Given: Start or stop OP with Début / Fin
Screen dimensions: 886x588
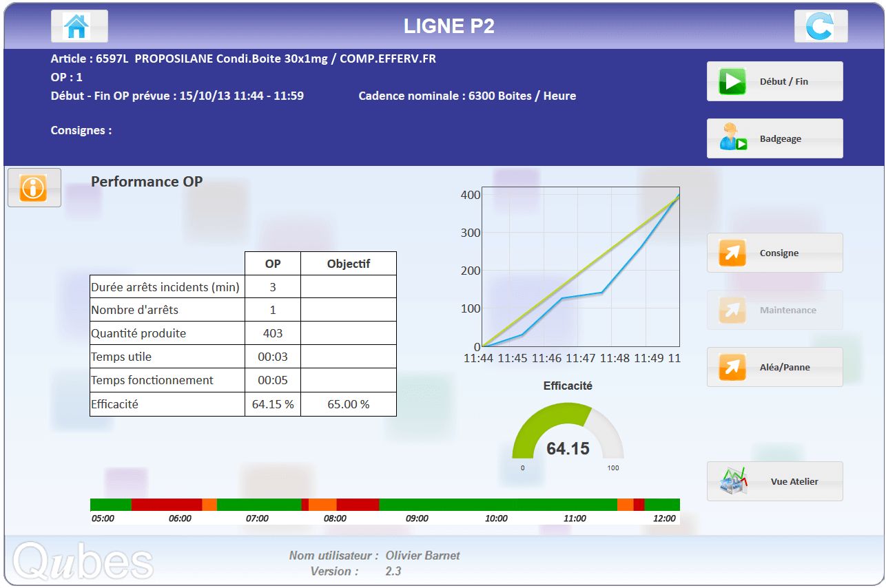Looking at the screenshot, I should pyautogui.click(x=774, y=81).
